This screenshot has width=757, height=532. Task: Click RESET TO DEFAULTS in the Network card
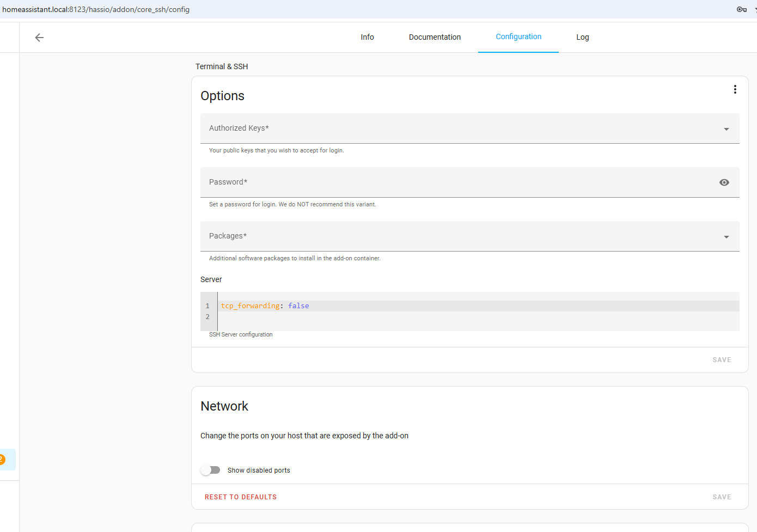pyautogui.click(x=241, y=497)
